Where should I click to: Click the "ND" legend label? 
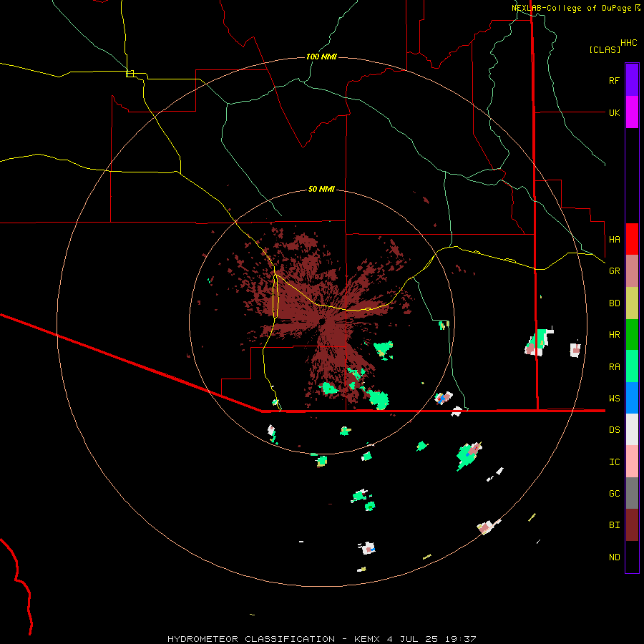pos(614,557)
